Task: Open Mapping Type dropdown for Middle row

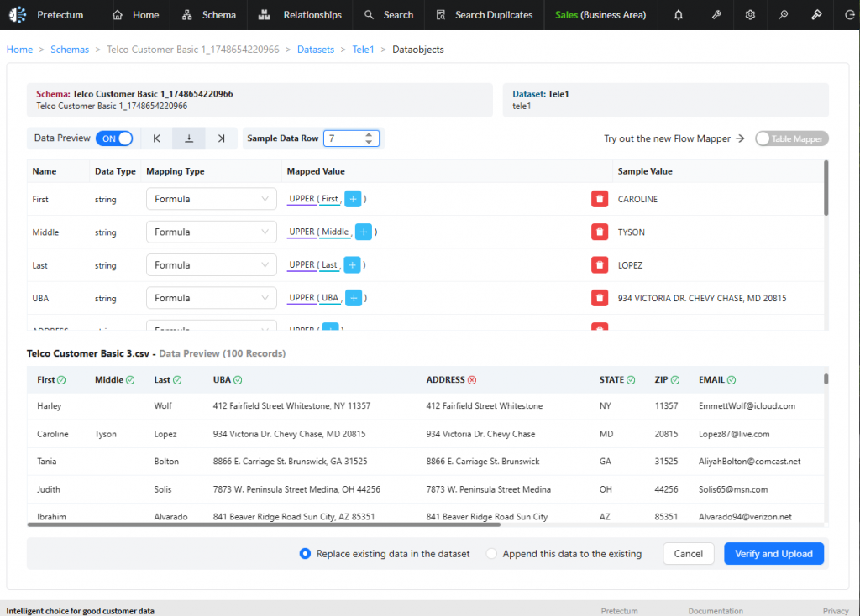Action: click(x=211, y=232)
